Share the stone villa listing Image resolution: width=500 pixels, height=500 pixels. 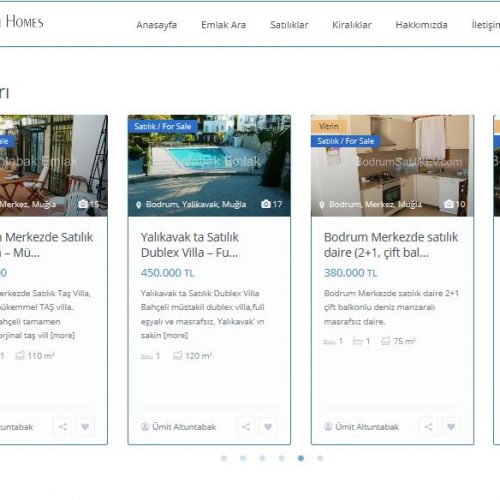pos(63,426)
